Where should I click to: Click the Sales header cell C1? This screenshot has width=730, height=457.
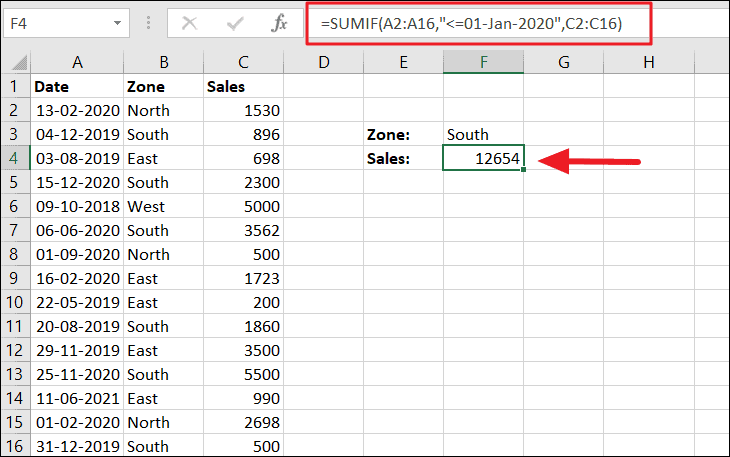[243, 87]
